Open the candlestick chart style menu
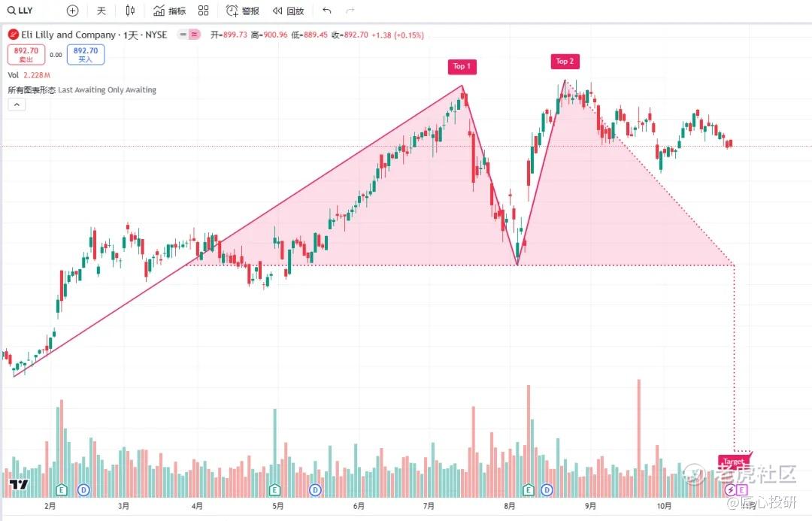Viewport: 812px width, 521px height. 130,11
